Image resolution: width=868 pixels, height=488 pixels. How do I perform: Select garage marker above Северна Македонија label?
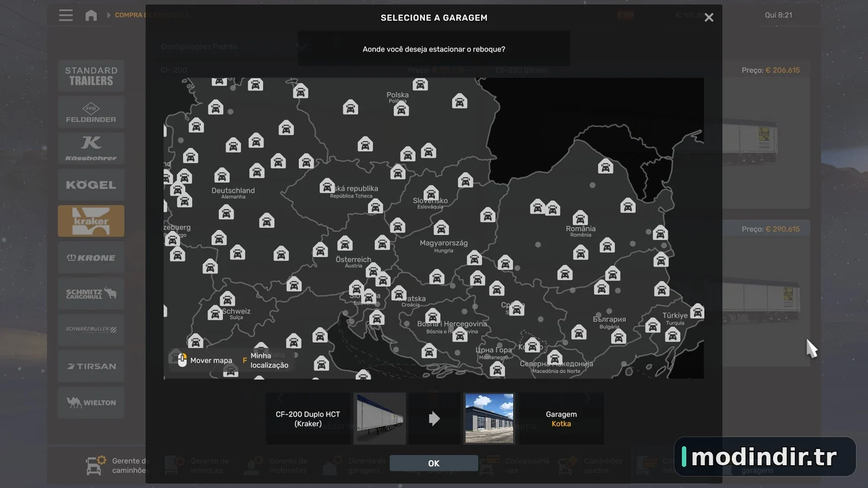[554, 357]
